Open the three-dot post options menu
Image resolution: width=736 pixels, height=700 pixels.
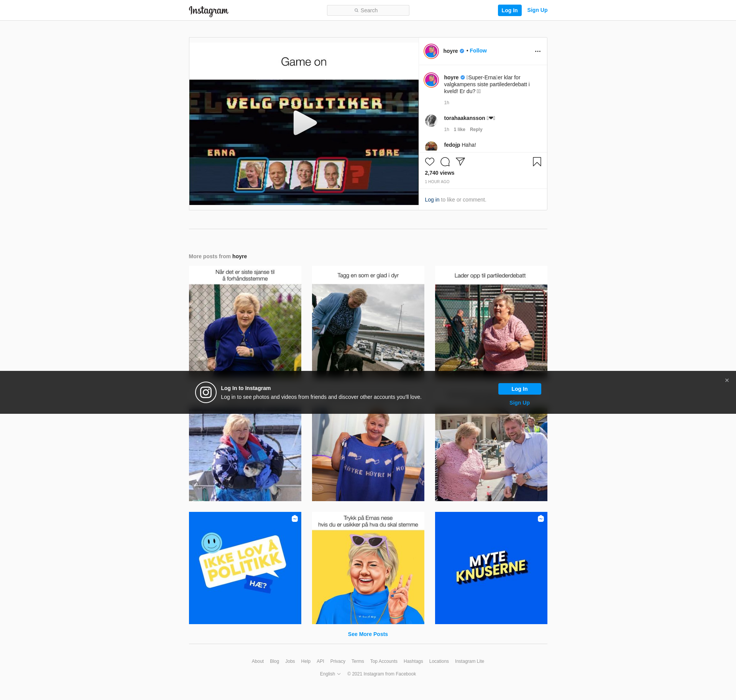click(x=538, y=51)
